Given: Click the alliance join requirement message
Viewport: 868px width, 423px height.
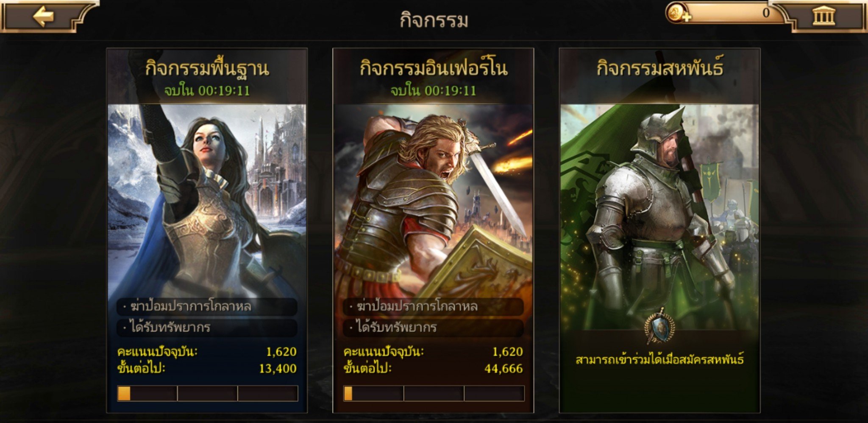Looking at the screenshot, I should click(659, 360).
